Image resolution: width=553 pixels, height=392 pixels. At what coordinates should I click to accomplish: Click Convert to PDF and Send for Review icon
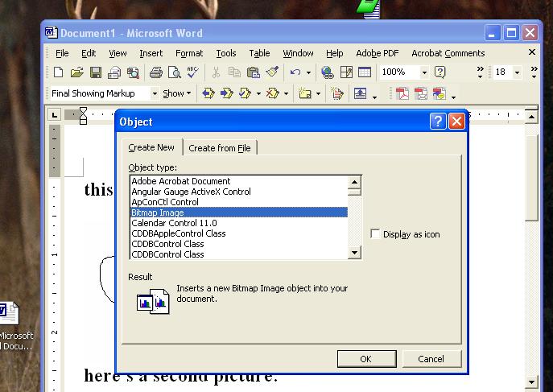(439, 93)
